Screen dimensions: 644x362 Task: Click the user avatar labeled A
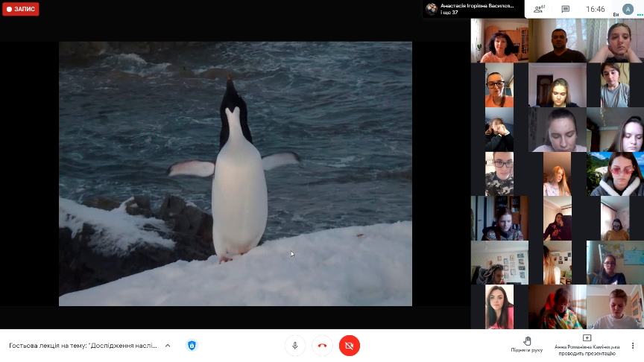tap(628, 9)
